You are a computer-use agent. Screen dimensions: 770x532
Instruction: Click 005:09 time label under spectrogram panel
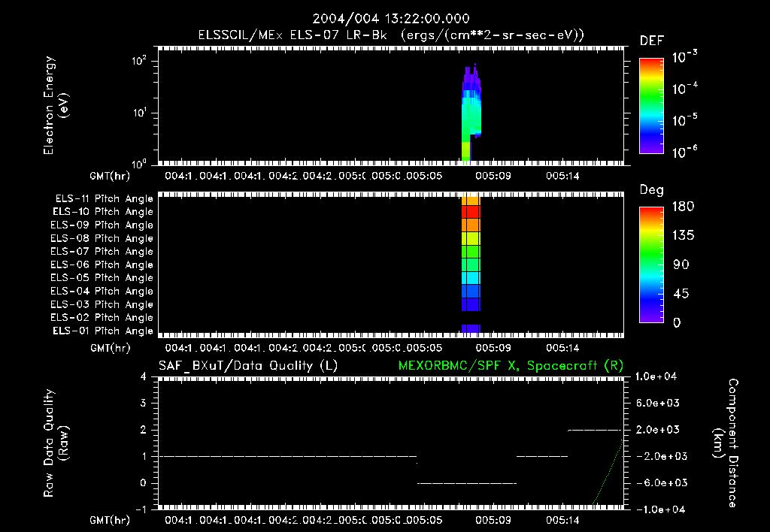pos(493,176)
